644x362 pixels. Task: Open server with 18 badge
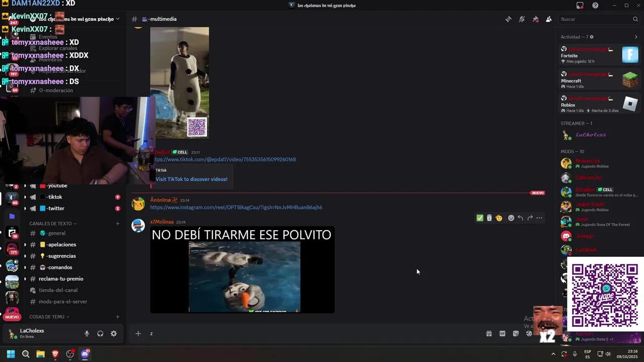click(12, 232)
